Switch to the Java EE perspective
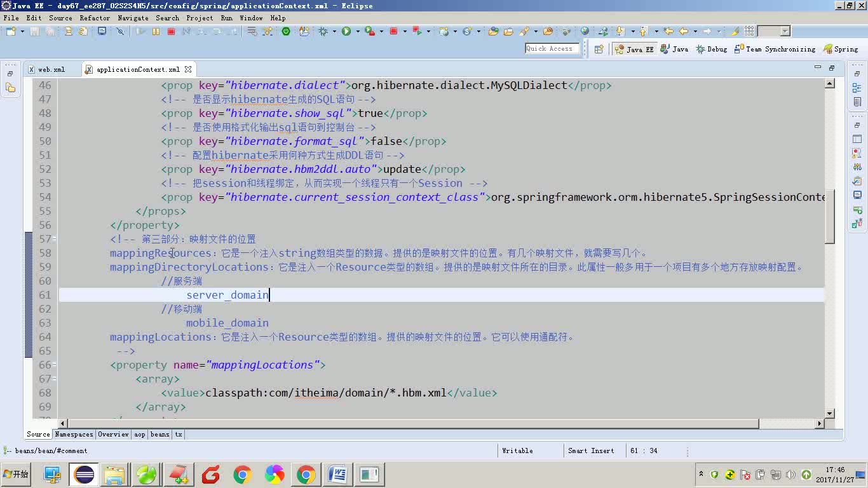 pos(634,49)
